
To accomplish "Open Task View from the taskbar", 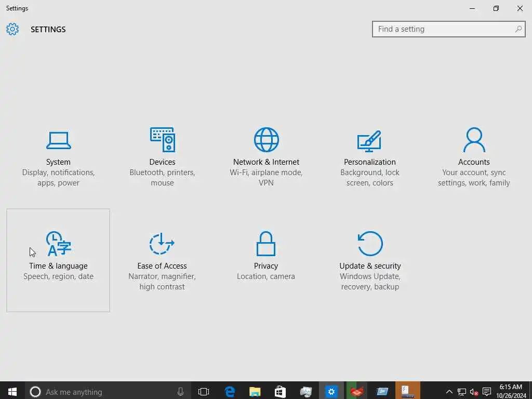I will [204, 392].
